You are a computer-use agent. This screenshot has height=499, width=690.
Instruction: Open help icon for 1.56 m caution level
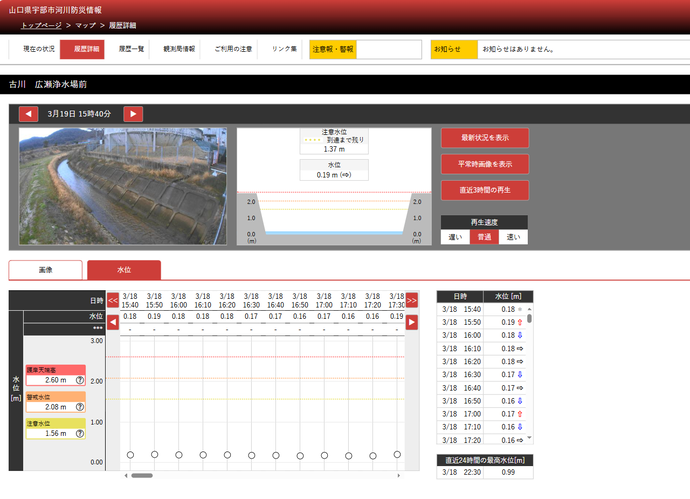(79, 435)
